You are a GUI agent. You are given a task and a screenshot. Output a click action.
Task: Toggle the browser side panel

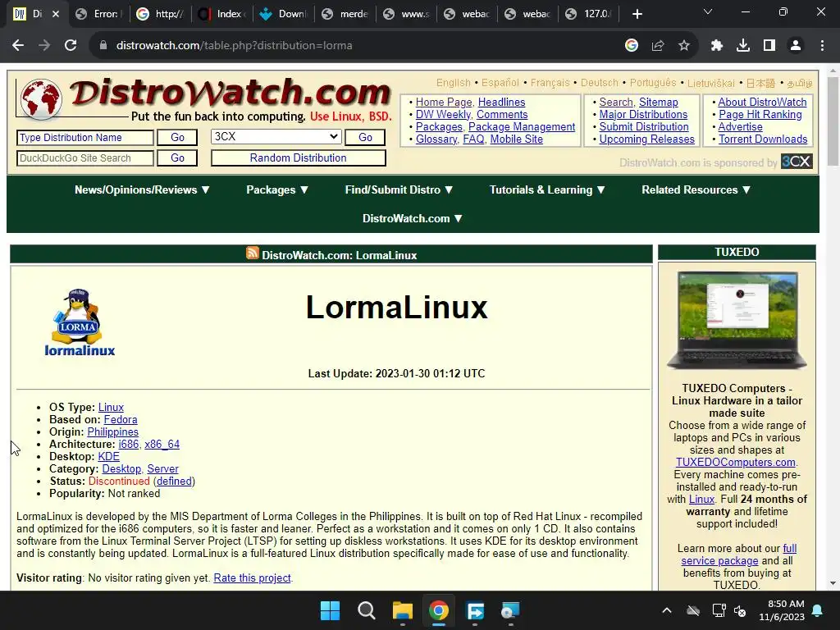pos(769,46)
